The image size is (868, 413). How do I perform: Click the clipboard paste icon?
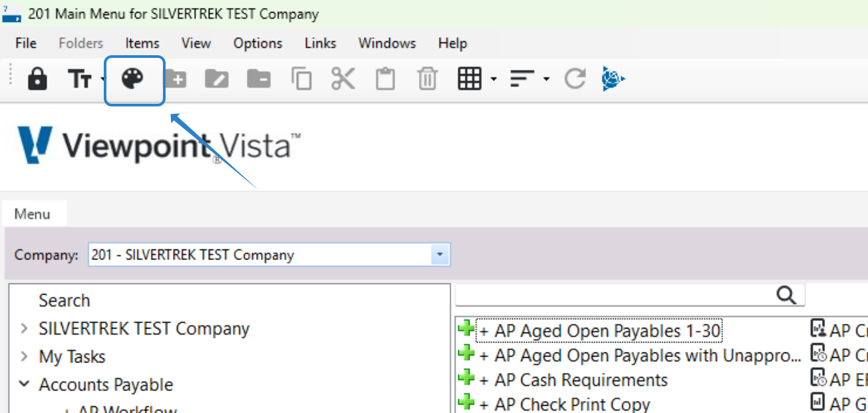[385, 80]
